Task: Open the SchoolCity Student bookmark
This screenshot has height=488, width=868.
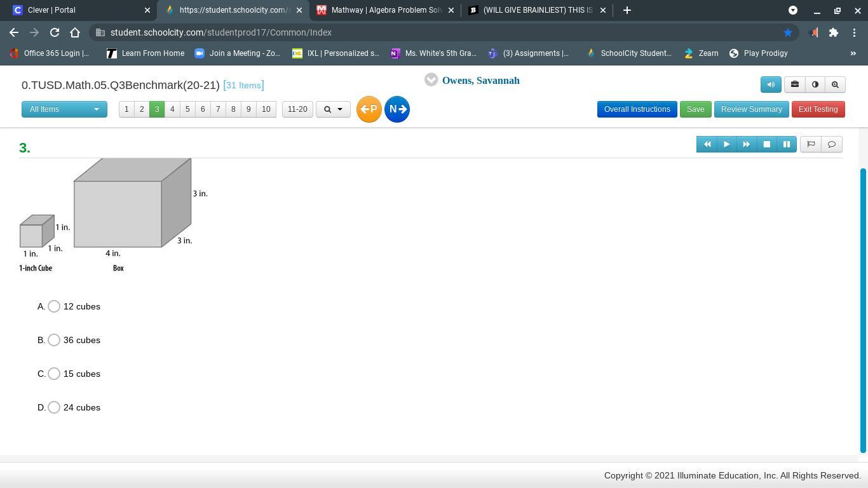Action: 629,53
